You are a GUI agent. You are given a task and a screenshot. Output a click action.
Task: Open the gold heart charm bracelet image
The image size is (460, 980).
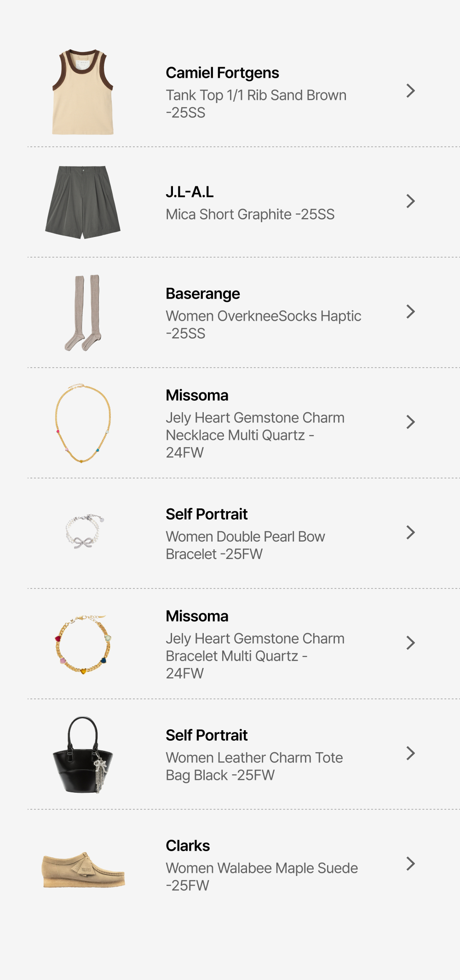83,644
